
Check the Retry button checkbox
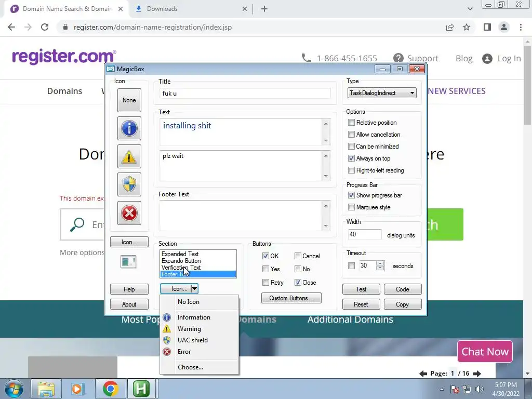tap(265, 282)
